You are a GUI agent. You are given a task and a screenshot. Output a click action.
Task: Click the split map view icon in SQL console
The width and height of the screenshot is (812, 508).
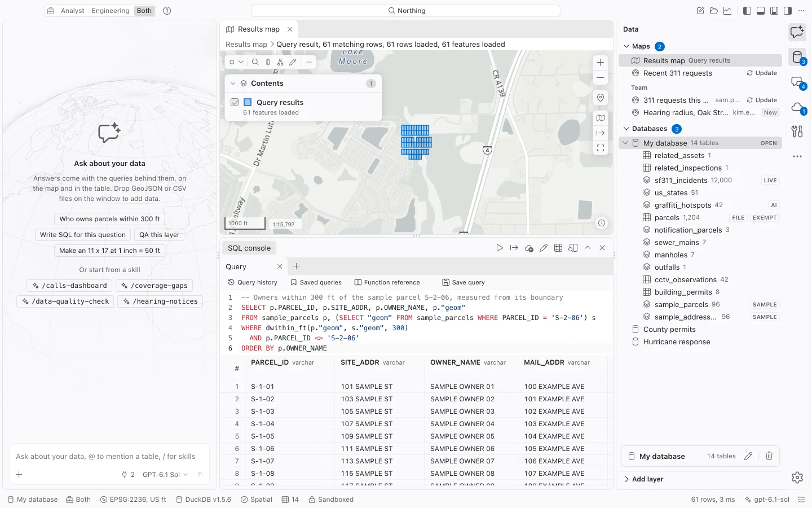[x=573, y=248]
